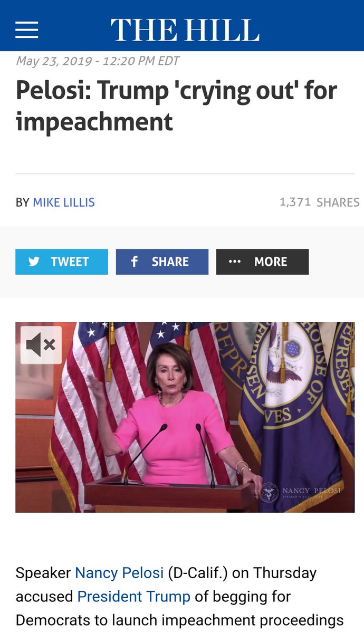Click the BY label before the author name
Viewport: 364px width, 633px height.
[x=22, y=202]
